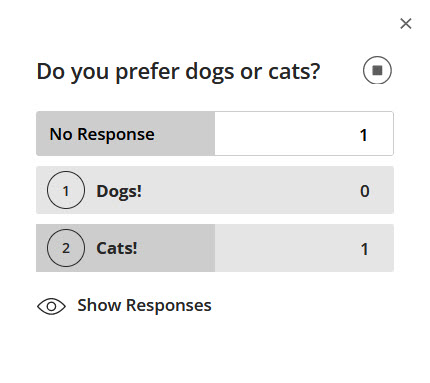Click filled Cats! bar area right of label

[x=176, y=248]
